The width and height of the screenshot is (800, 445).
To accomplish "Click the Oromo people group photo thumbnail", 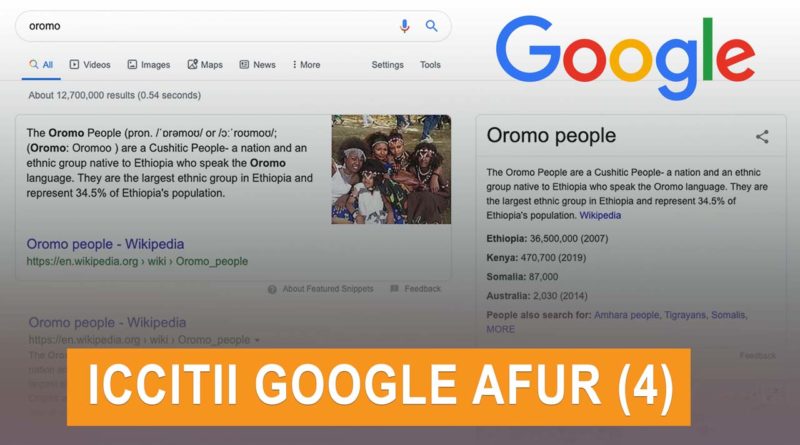I will point(391,169).
